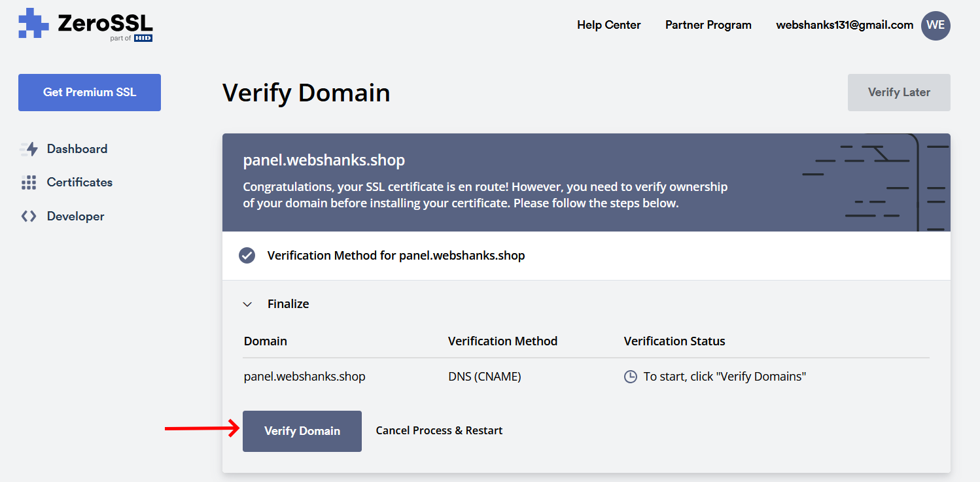Click the 'To start, click Verify Domains' status
980x482 pixels.
coord(725,377)
